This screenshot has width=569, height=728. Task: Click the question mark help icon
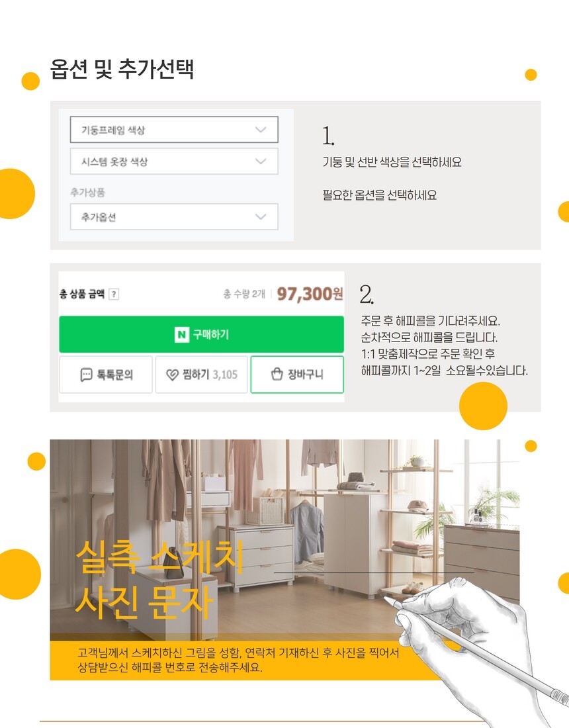tap(114, 294)
